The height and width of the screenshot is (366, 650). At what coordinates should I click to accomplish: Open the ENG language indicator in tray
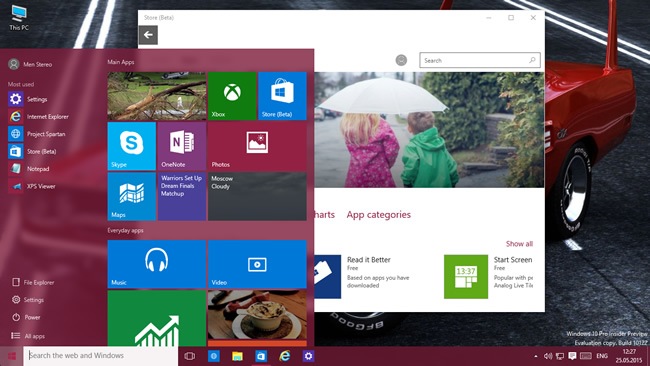pyautogui.click(x=602, y=356)
